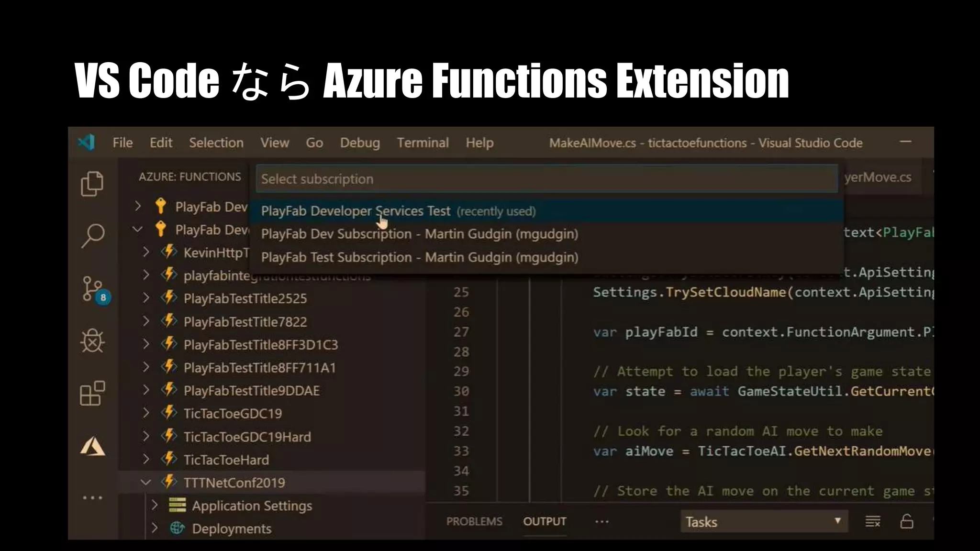Image resolution: width=980 pixels, height=551 pixels.
Task: Show additional views via the ellipsis icon
Action: [x=92, y=498]
